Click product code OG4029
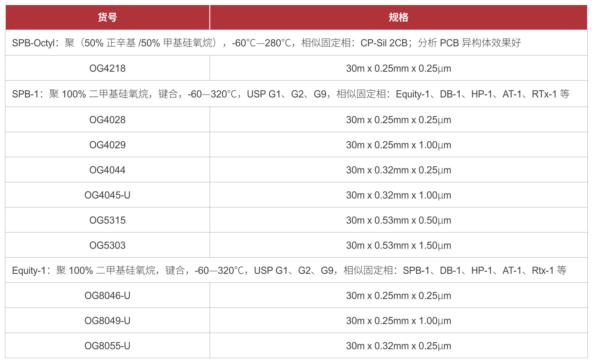594x364 pixels. [107, 145]
